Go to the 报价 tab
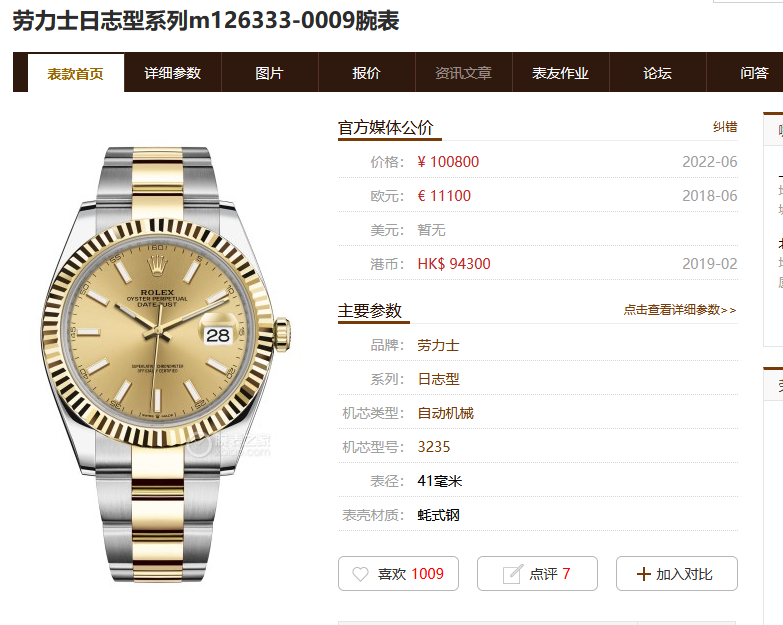 tap(366, 73)
